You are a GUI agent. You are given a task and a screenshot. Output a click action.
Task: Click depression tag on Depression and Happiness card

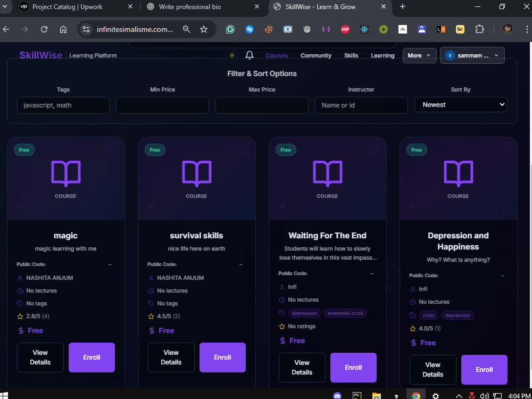458,315
